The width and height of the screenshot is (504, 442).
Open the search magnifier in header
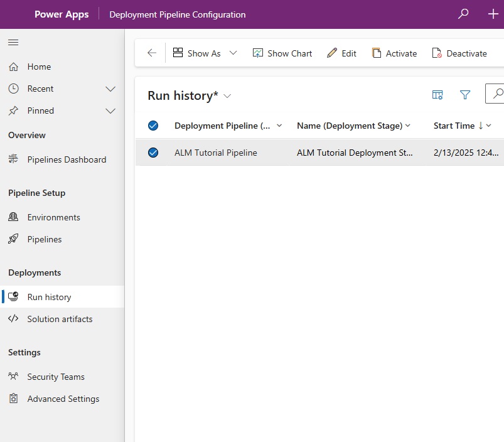tap(463, 14)
